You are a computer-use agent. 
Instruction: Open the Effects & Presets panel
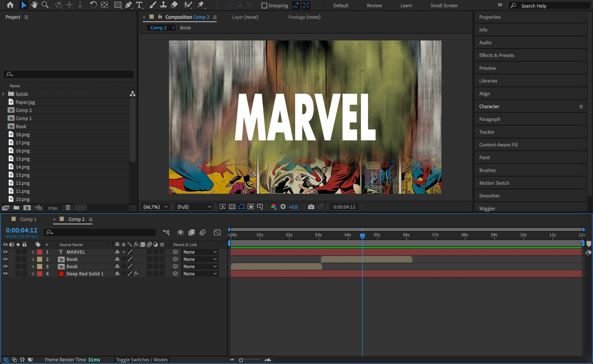[x=496, y=55]
